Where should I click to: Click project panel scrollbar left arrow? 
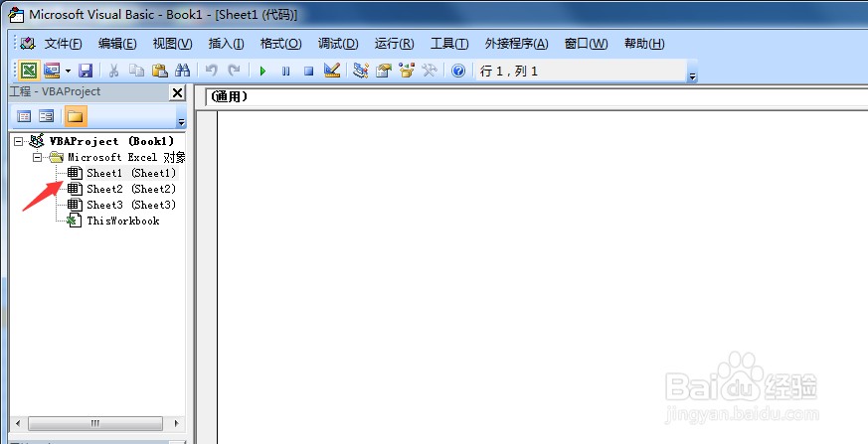[x=18, y=423]
